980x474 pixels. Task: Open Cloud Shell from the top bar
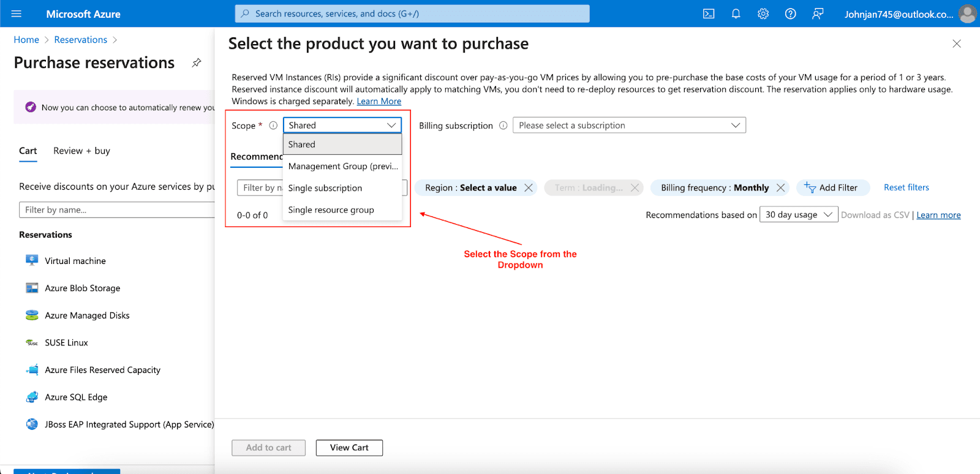tap(709, 13)
